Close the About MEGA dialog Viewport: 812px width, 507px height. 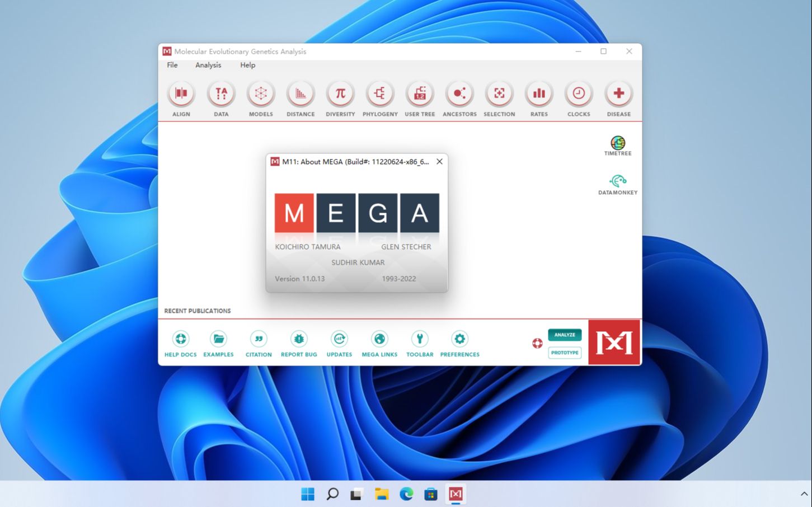pyautogui.click(x=439, y=162)
